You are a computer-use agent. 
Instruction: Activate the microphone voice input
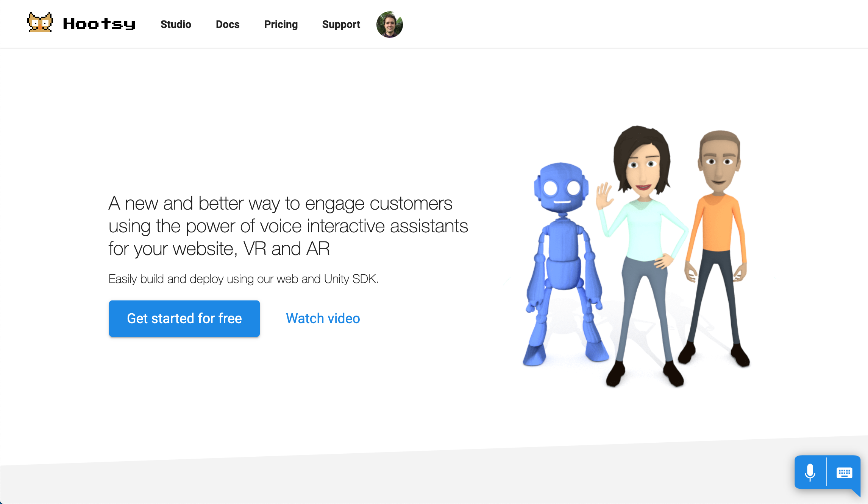(x=810, y=473)
